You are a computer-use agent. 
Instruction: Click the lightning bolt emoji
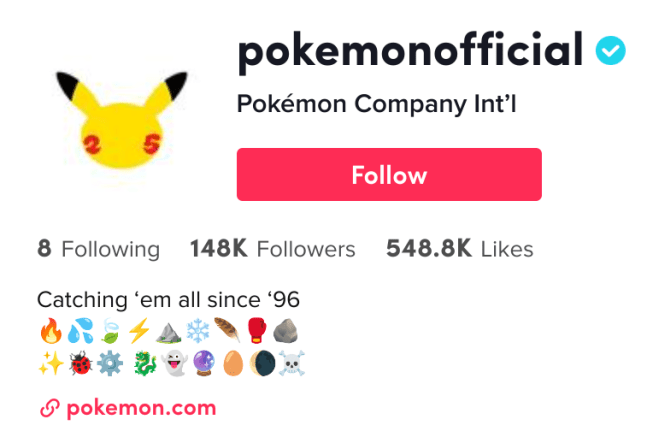[x=138, y=330]
